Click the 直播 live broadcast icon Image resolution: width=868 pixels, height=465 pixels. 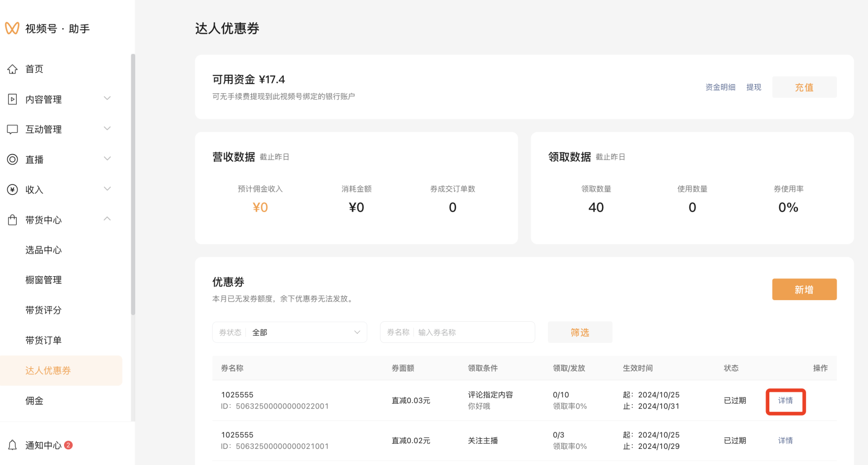click(12, 160)
